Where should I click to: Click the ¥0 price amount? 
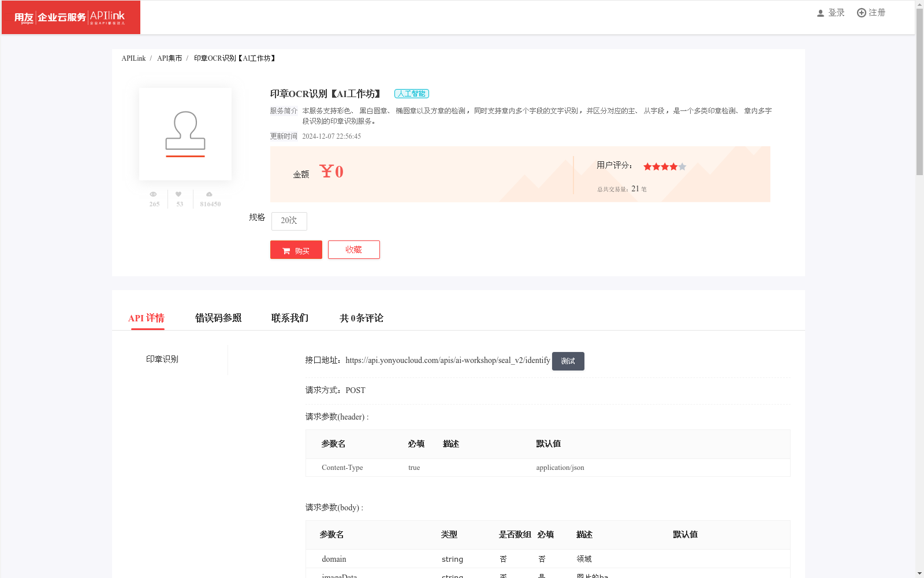331,172
